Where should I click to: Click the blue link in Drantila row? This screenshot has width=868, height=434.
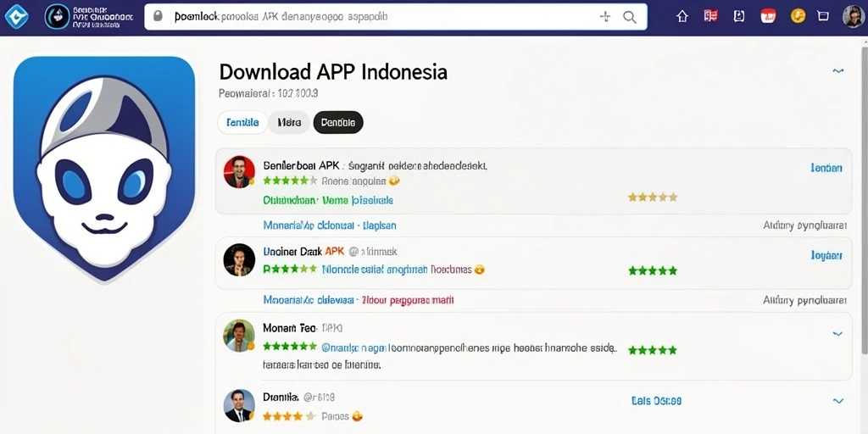[656, 400]
